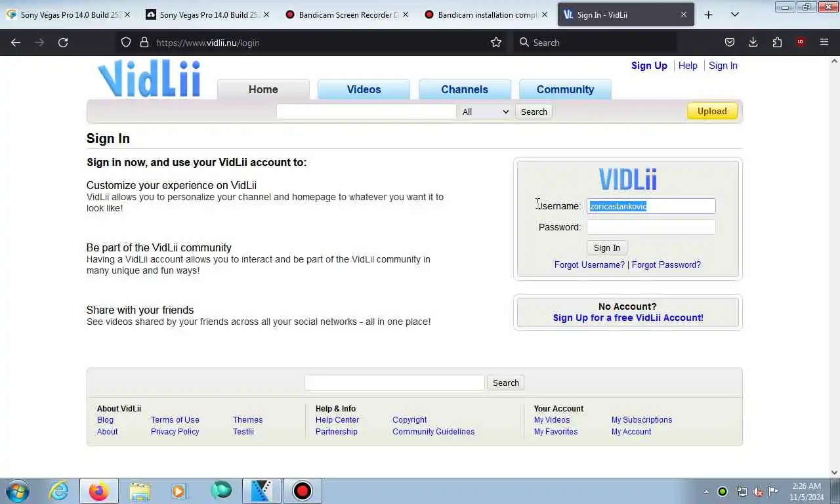The image size is (840, 504).
Task: Open Privacy Policy footer link
Action: pyautogui.click(x=175, y=432)
